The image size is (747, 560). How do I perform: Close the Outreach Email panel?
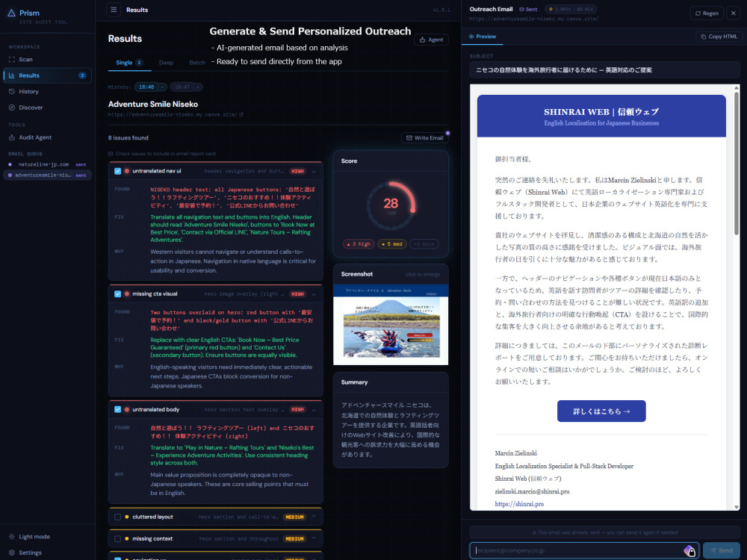[734, 13]
